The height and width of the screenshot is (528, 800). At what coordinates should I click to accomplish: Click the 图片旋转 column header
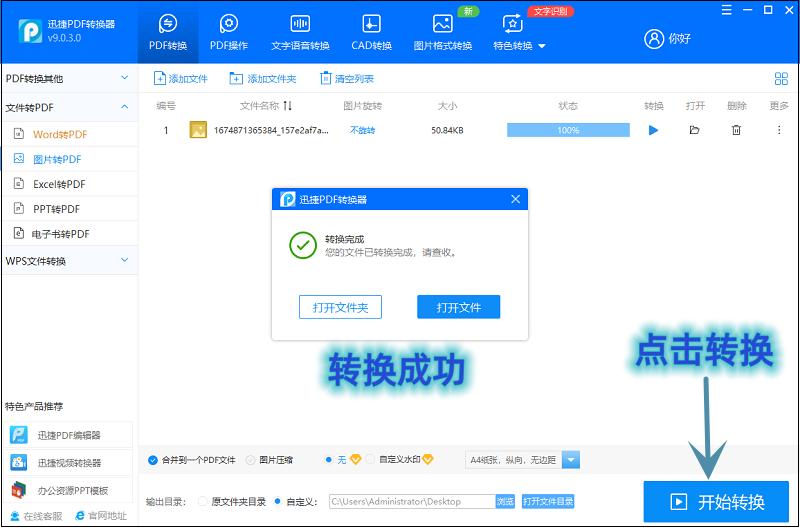tap(362, 106)
